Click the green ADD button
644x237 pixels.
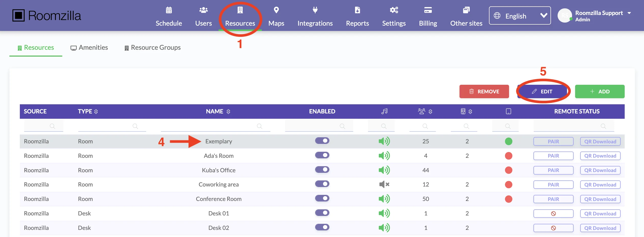click(600, 92)
